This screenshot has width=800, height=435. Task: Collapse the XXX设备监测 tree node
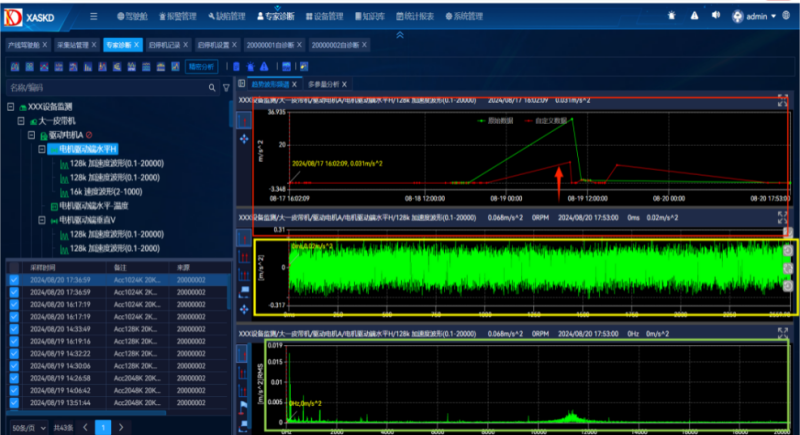click(x=11, y=107)
